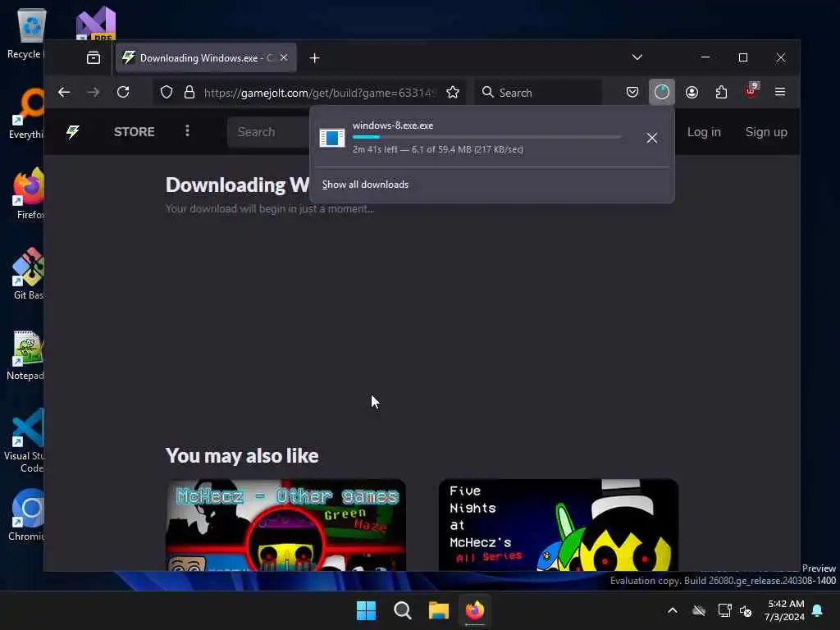Open File Explorer from taskbar
The width and height of the screenshot is (840, 630).
pyautogui.click(x=439, y=610)
